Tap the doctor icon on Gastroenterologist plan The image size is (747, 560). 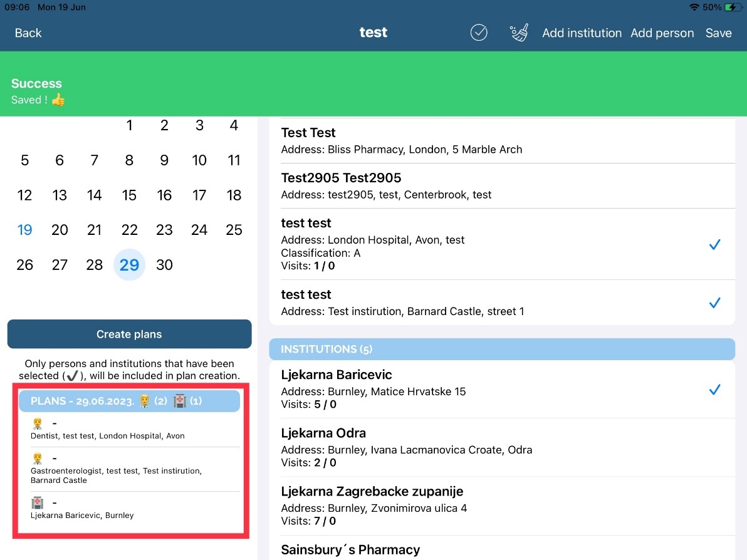[x=38, y=459]
